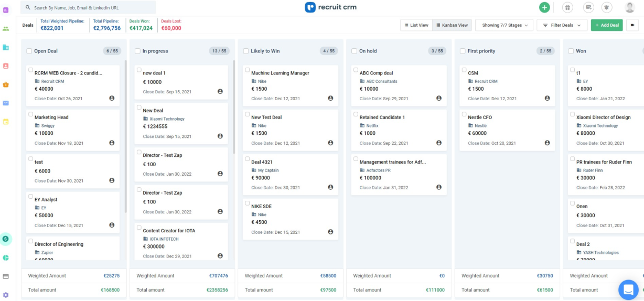Click the owner icon on Deal 4321 card
Image resolution: width=644 pixels, height=301 pixels.
[330, 187]
